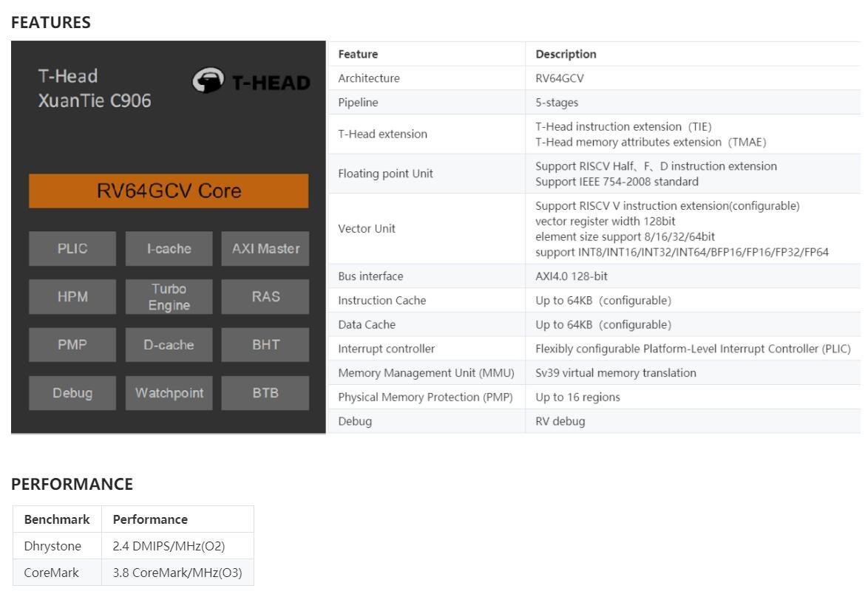Click the Debug block in diagram
The image size is (868, 594).
click(72, 393)
